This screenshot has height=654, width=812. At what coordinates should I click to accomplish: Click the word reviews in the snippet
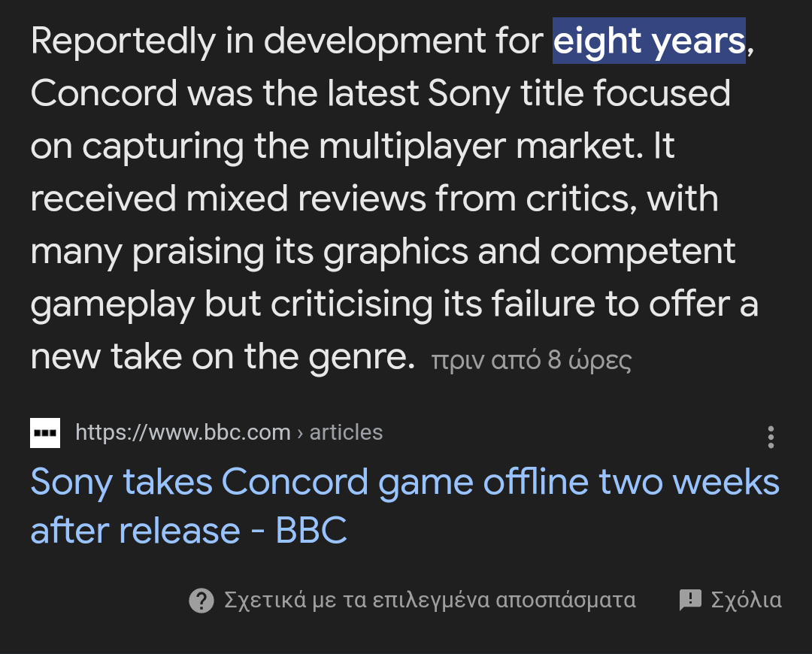point(362,199)
